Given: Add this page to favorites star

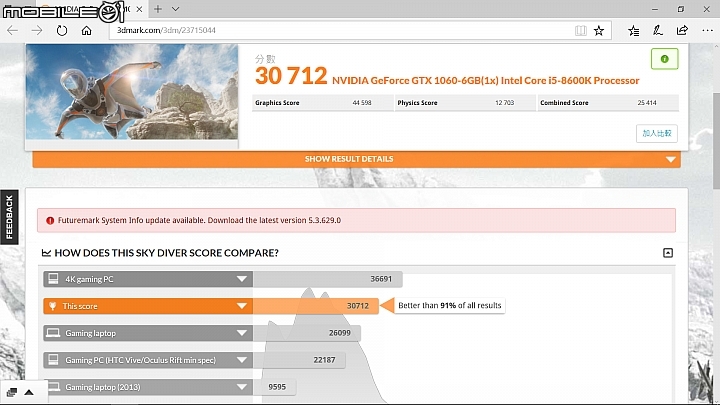Looking at the screenshot, I should pyautogui.click(x=599, y=30).
